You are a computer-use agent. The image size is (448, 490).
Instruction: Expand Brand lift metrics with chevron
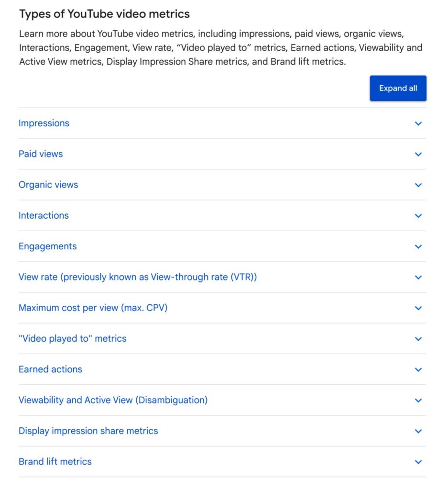[418, 462]
